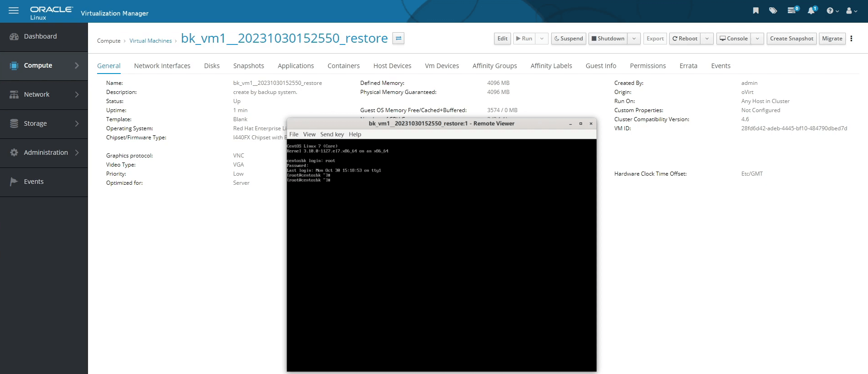
Task: Switch to the Guest Info tab
Action: pos(601,66)
